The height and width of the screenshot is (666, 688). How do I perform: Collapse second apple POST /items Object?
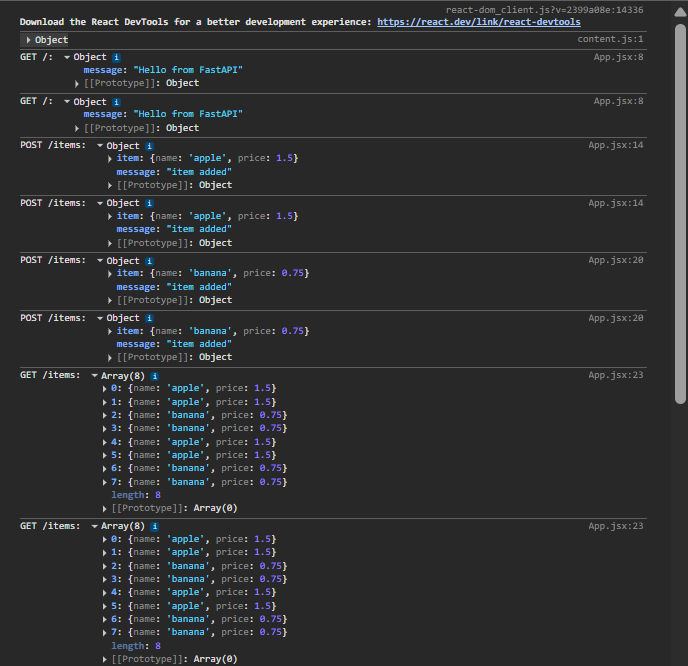[x=100, y=203]
